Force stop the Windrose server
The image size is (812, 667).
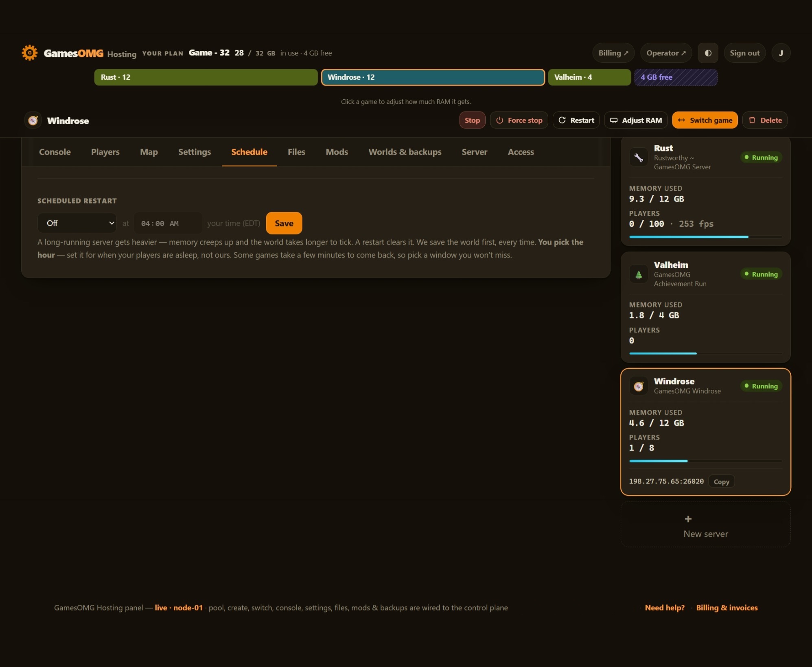(519, 120)
